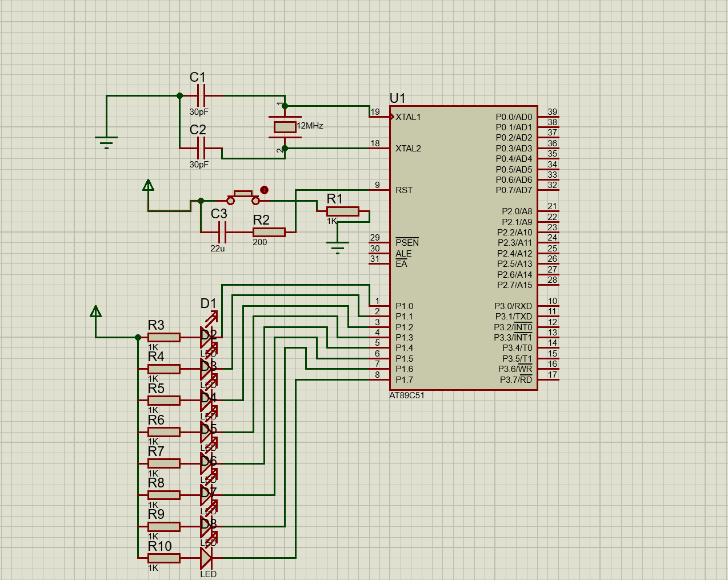
Task: Select resistor R1 symbol
Action: tap(343, 211)
